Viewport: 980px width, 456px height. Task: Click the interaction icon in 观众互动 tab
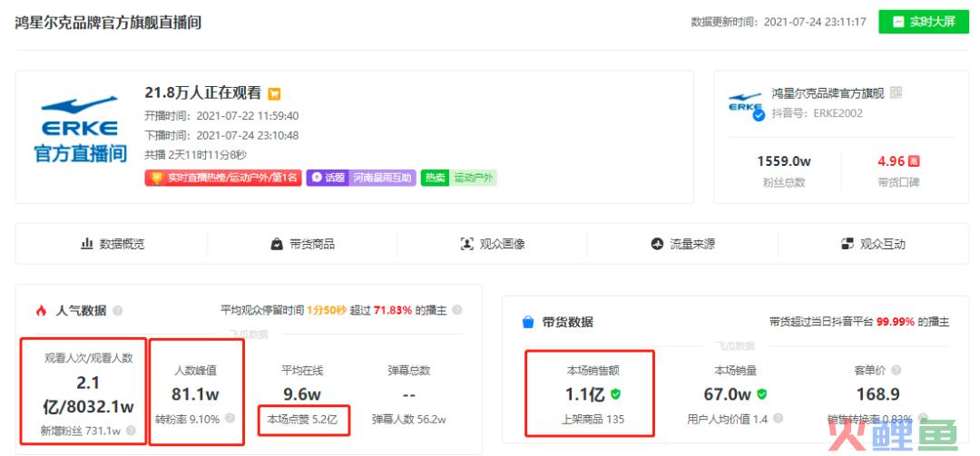tap(847, 244)
